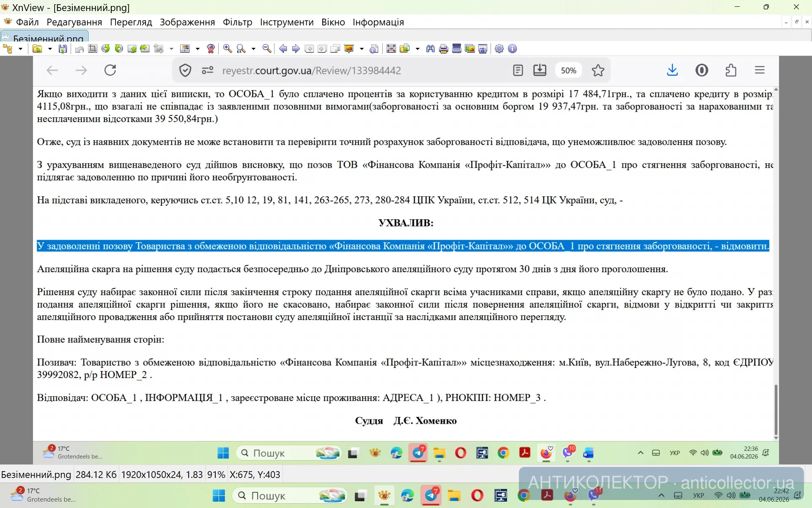Expand the zoom options dropdown arrow
The width and height of the screenshot is (812, 508).
click(253, 49)
